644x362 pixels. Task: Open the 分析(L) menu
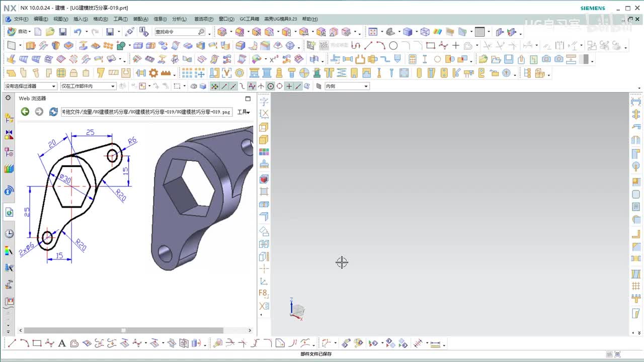[179, 19]
